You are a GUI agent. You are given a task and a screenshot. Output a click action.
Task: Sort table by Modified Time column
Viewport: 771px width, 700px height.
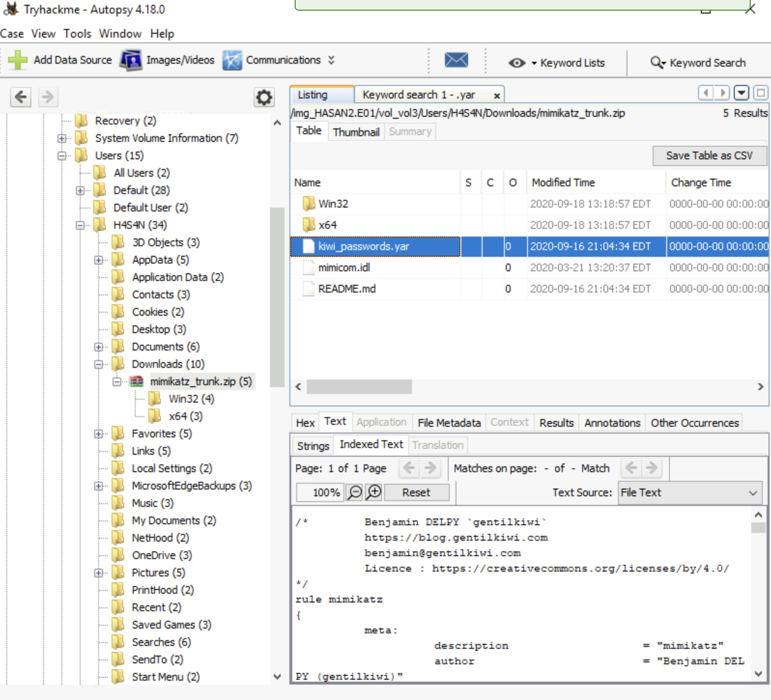coord(596,182)
